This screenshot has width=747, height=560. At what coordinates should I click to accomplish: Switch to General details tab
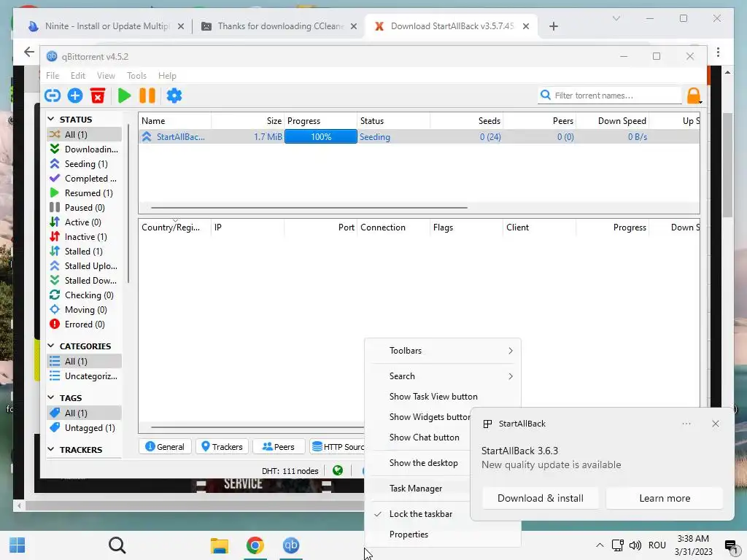click(x=165, y=447)
